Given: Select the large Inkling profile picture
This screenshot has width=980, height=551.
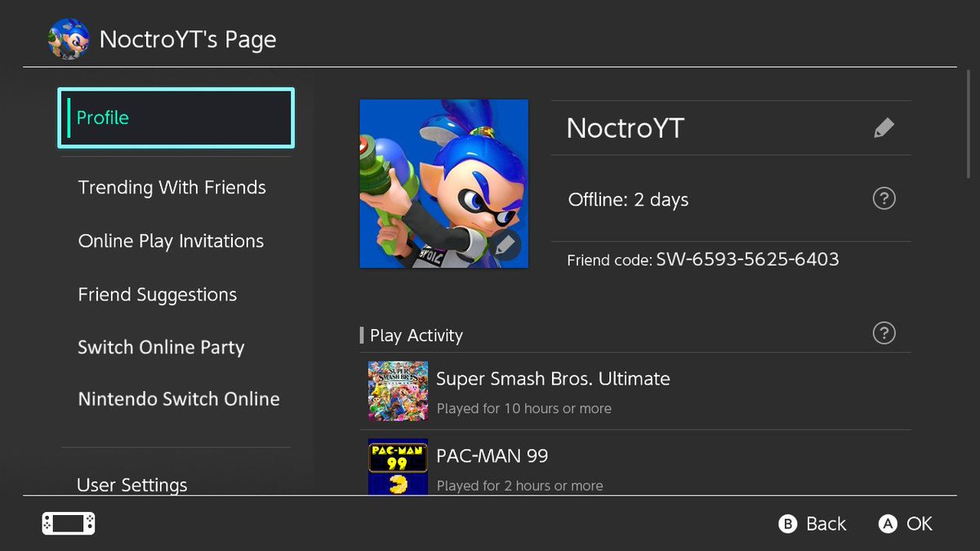Looking at the screenshot, I should pyautogui.click(x=443, y=184).
